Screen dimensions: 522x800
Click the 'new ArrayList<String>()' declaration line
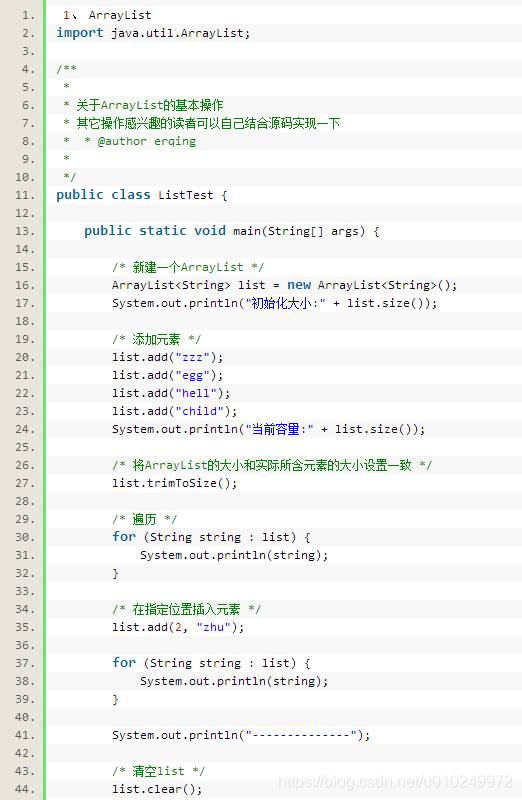[x=284, y=285]
